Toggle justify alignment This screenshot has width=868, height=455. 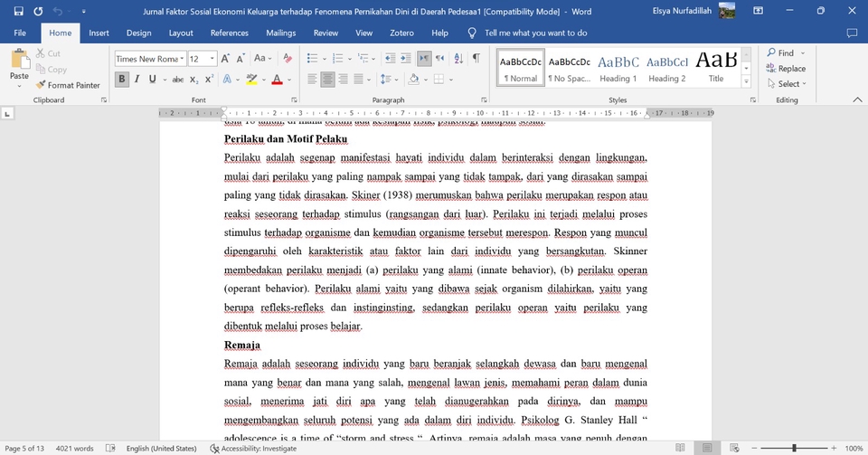click(358, 80)
